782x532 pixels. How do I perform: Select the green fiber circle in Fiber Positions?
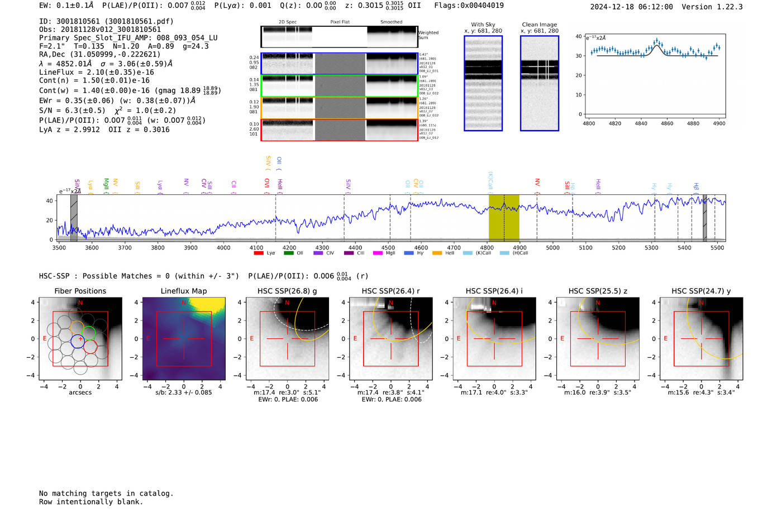coord(88,333)
